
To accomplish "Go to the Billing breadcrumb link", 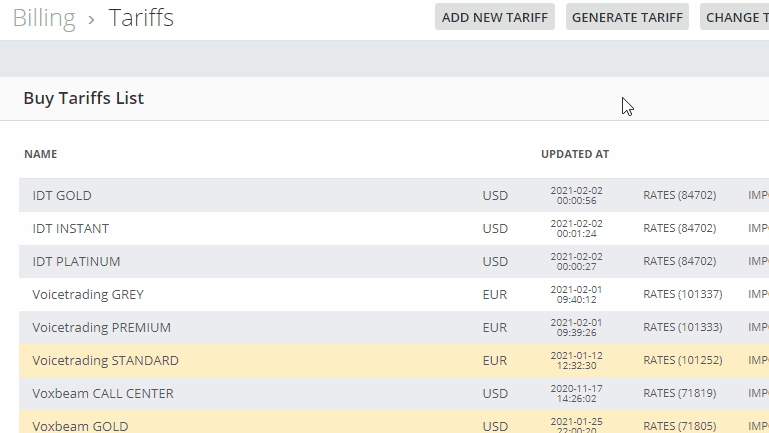I will click(44, 18).
